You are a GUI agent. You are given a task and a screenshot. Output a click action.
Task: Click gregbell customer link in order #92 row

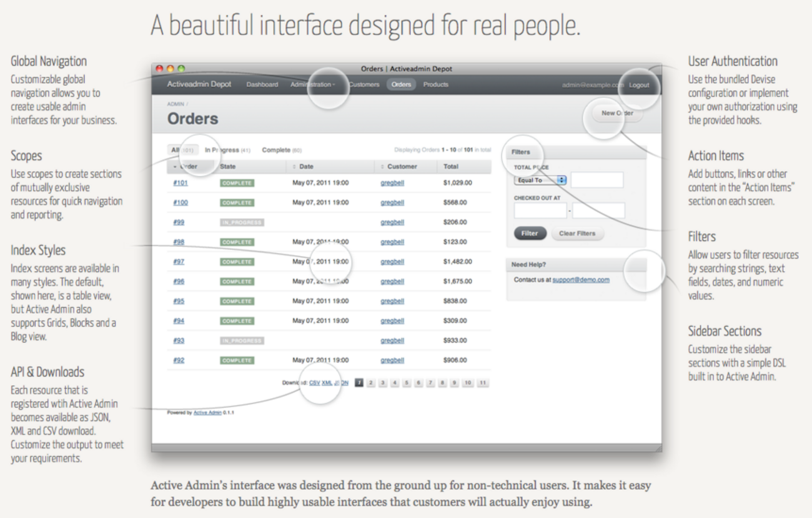click(392, 360)
